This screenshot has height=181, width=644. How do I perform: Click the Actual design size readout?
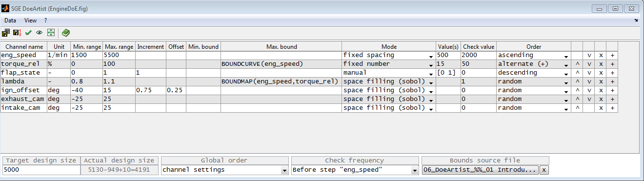pos(119,170)
